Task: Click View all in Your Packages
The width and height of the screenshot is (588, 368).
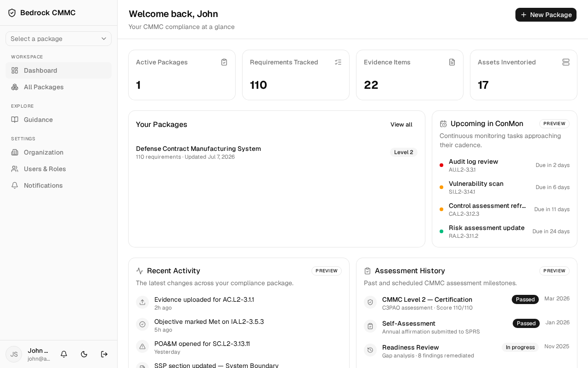Action: coord(401,125)
